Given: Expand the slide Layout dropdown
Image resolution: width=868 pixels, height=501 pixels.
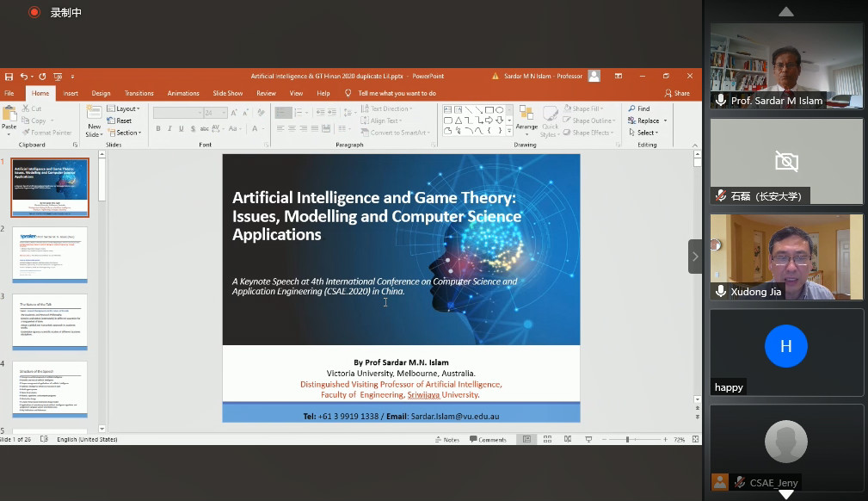Looking at the screenshot, I should click(127, 108).
